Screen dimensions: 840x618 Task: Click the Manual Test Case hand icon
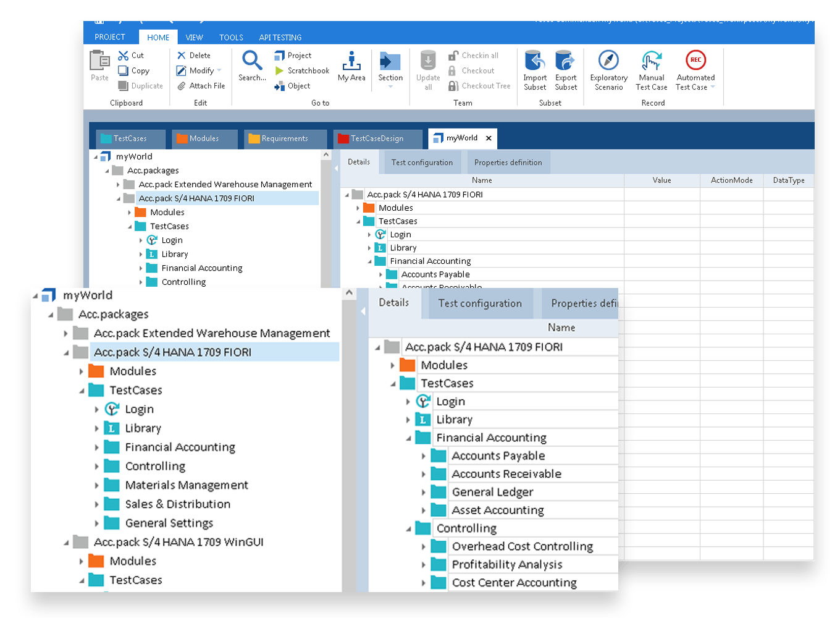[x=652, y=61]
